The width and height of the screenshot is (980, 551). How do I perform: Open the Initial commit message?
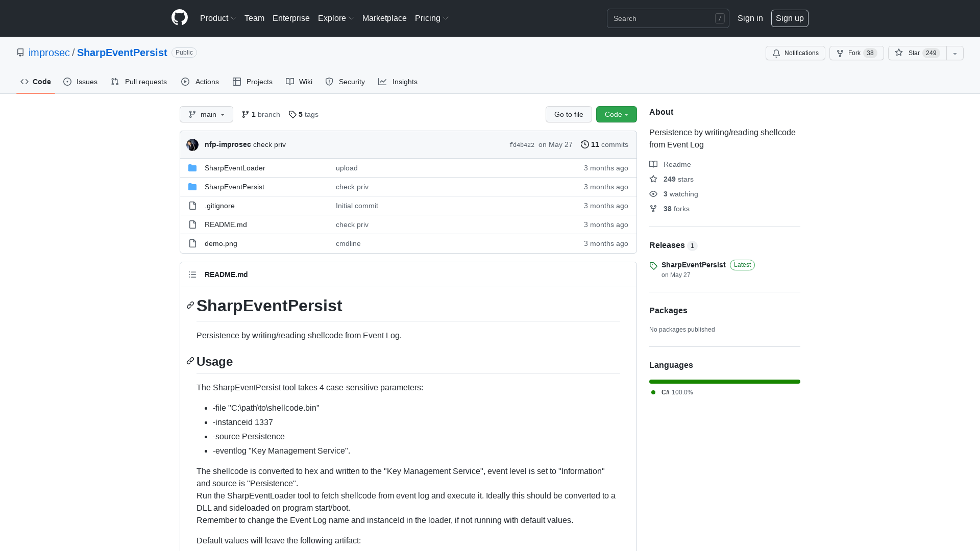357,206
